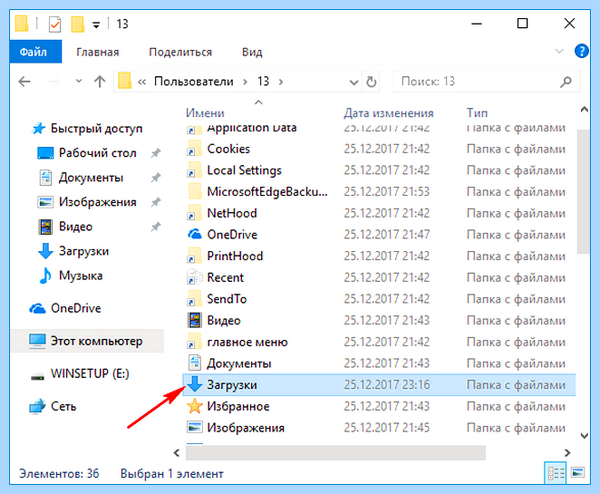Viewport: 600px width, 494px height.
Task: Select the Cookies folder icon
Action: pos(194,149)
